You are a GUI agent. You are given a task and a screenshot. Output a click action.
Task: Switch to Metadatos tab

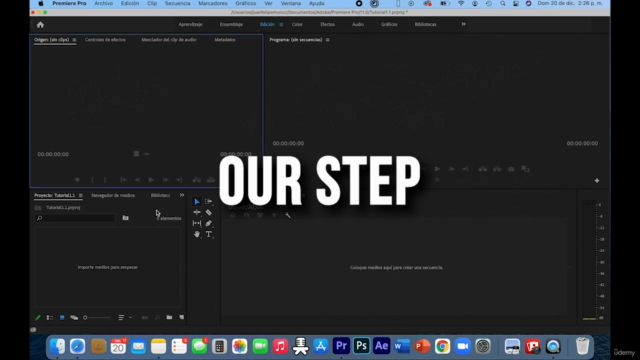225,40
